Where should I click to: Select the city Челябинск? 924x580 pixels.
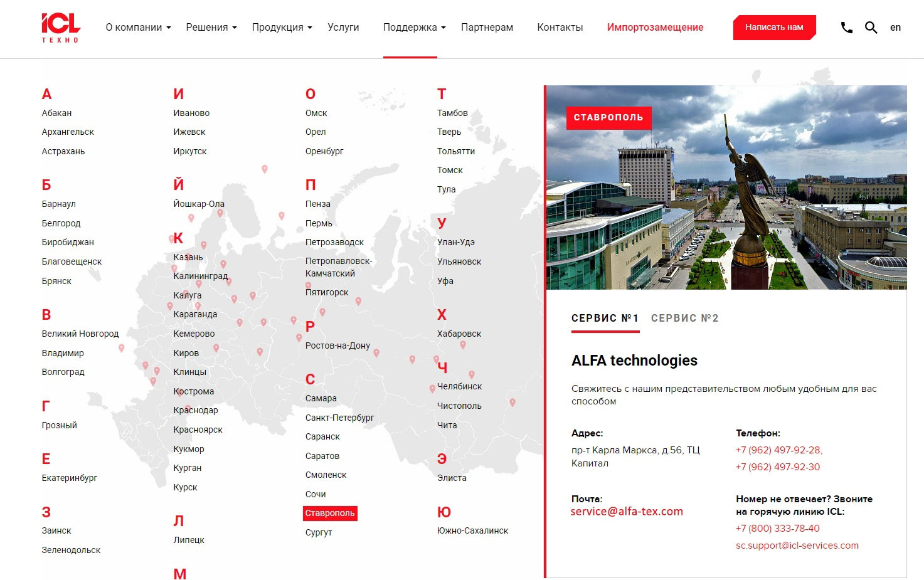[x=460, y=387]
